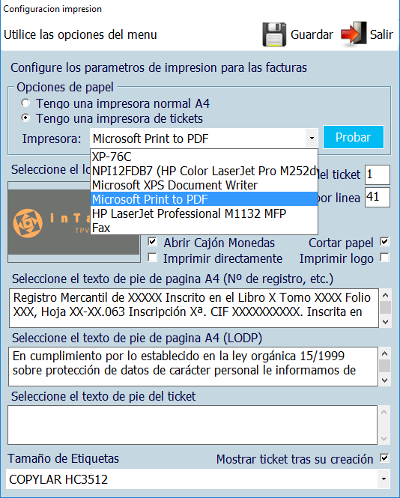
Task: Toggle 'Mostrar ticket tras su creación' checkbox
Action: (x=384, y=458)
